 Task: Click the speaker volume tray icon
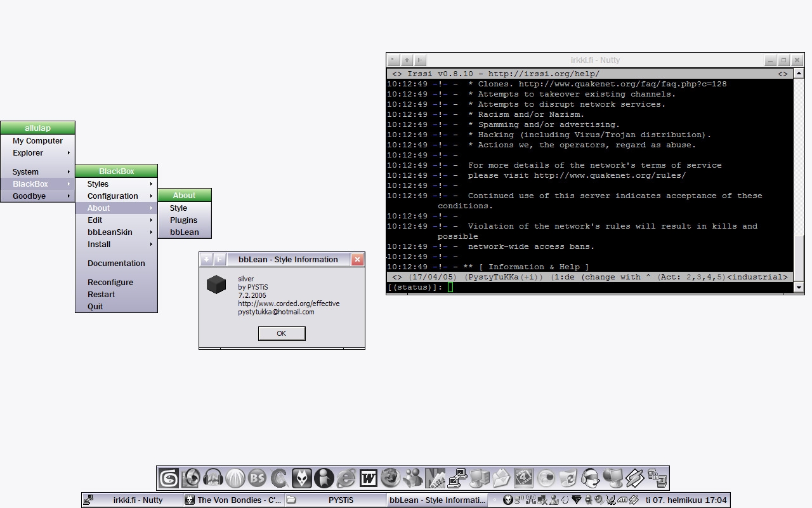[x=599, y=500]
